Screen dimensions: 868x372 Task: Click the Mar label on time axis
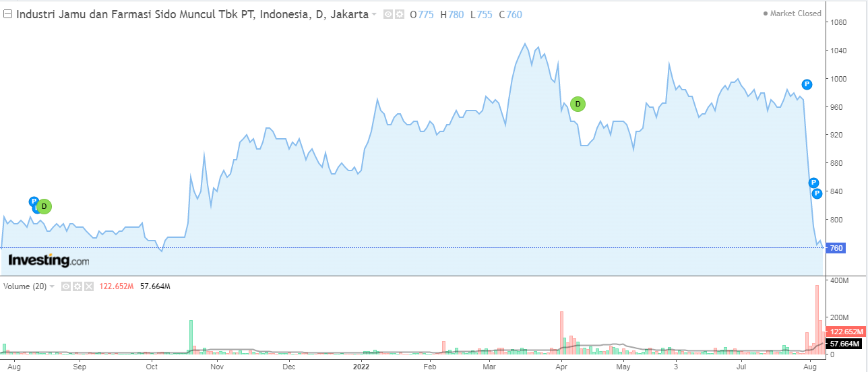click(489, 367)
